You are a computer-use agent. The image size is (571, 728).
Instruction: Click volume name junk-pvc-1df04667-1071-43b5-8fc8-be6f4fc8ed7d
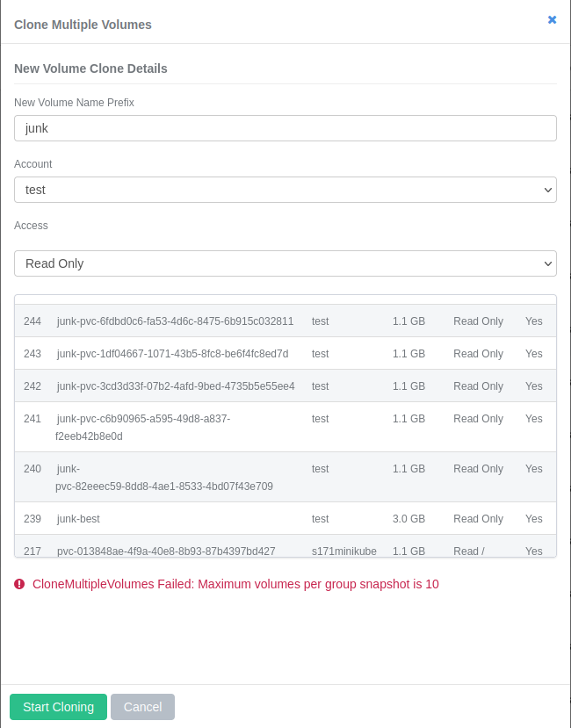click(172, 354)
